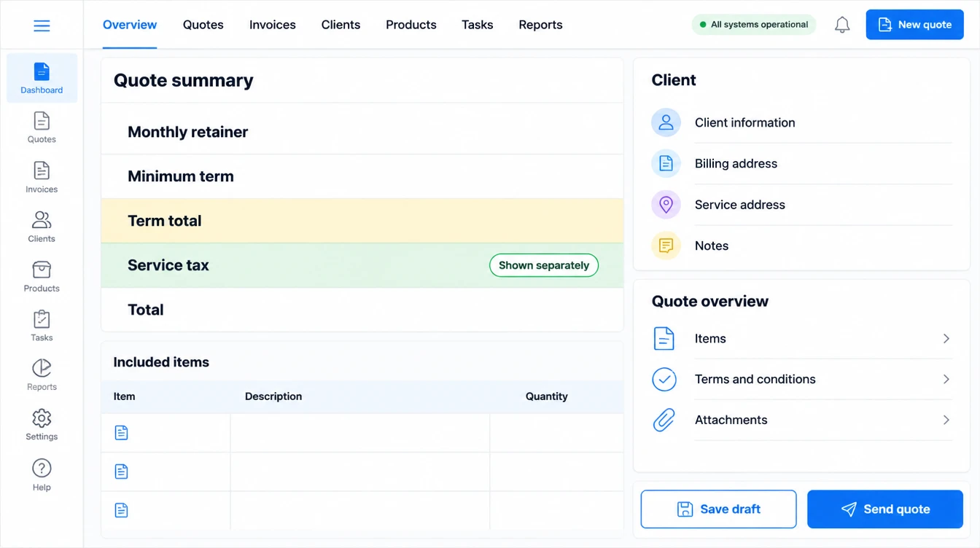
Task: Open the Products top tab
Action: pyautogui.click(x=411, y=25)
